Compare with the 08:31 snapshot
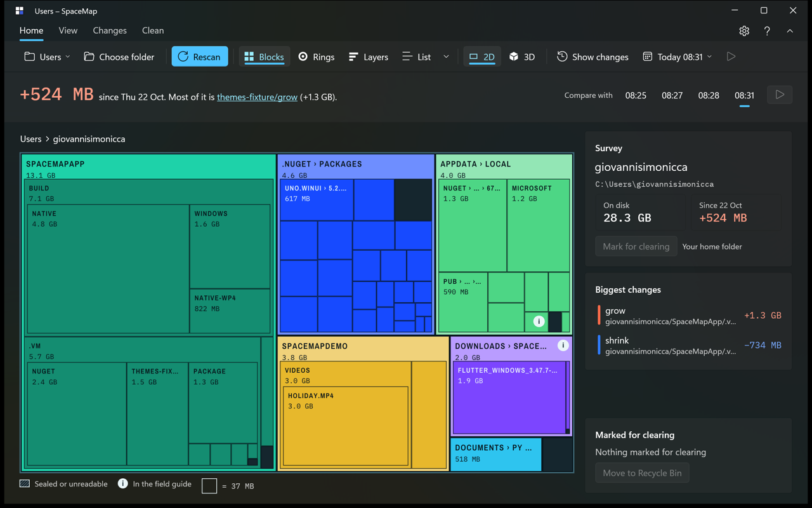Viewport: 812px width, 508px height. (744, 95)
